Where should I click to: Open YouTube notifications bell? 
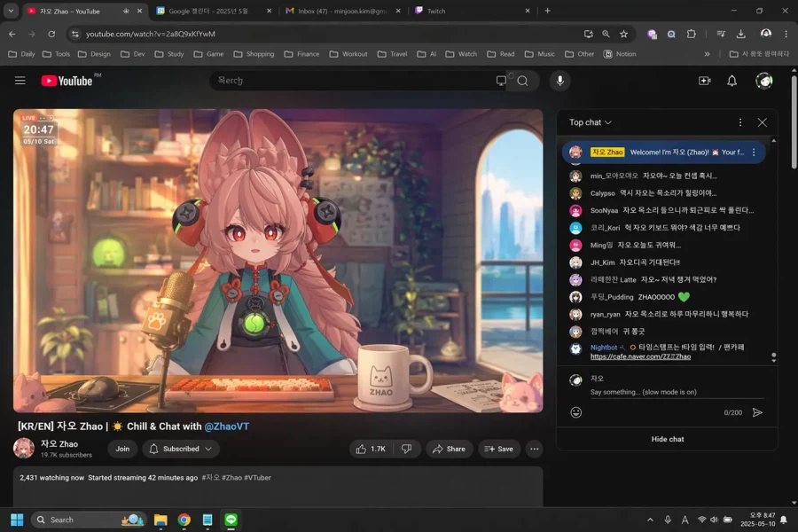[x=731, y=81]
